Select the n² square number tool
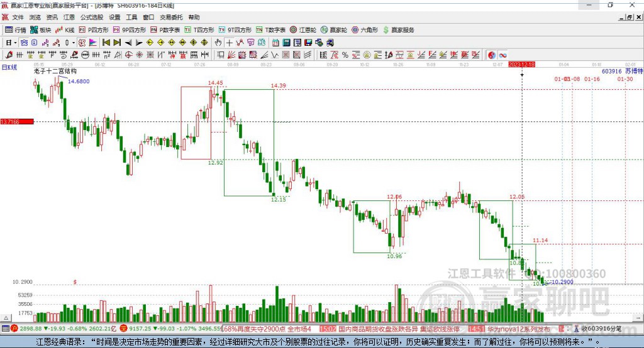The height and width of the screenshot is (348, 644). point(107,55)
